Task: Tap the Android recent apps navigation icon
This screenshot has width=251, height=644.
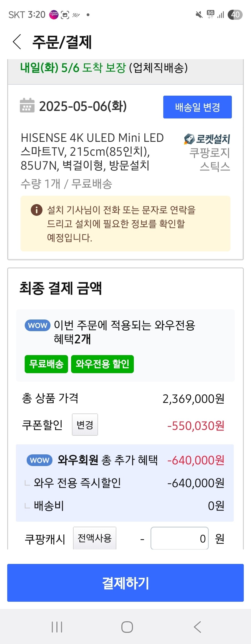Action: point(57,627)
